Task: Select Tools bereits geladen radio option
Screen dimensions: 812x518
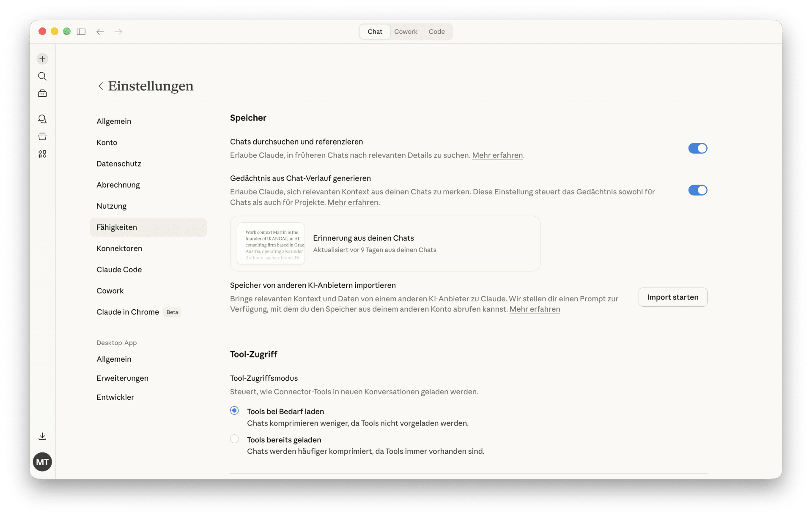Action: [x=234, y=439]
